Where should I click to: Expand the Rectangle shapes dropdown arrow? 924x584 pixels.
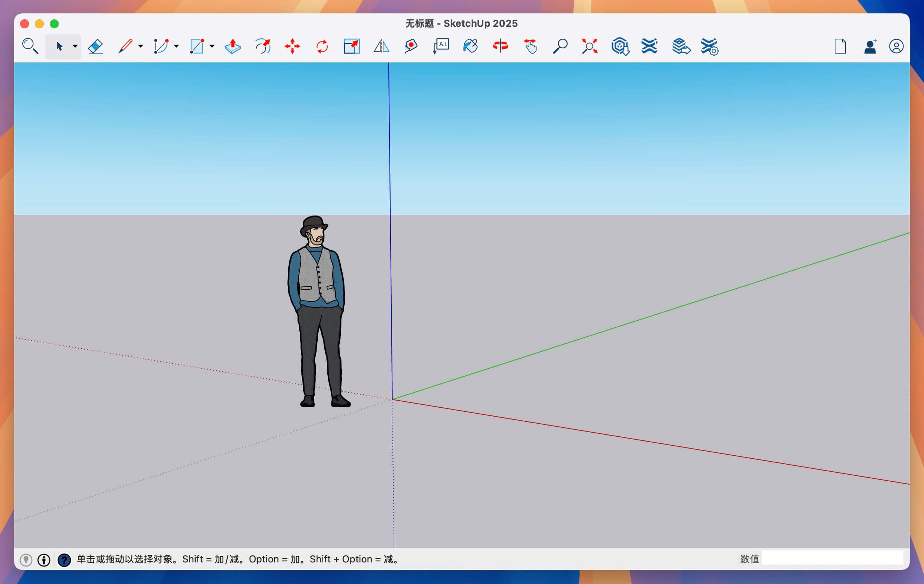(212, 46)
